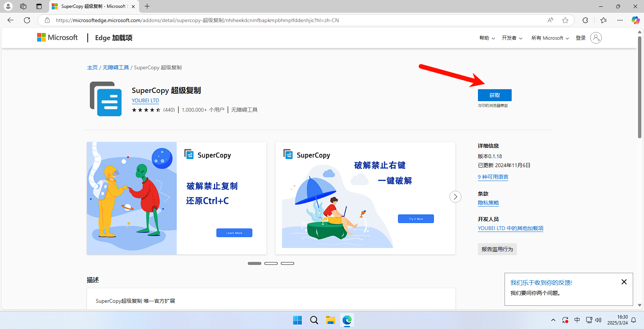Open network tray icon
644x329 pixels.
(x=589, y=320)
